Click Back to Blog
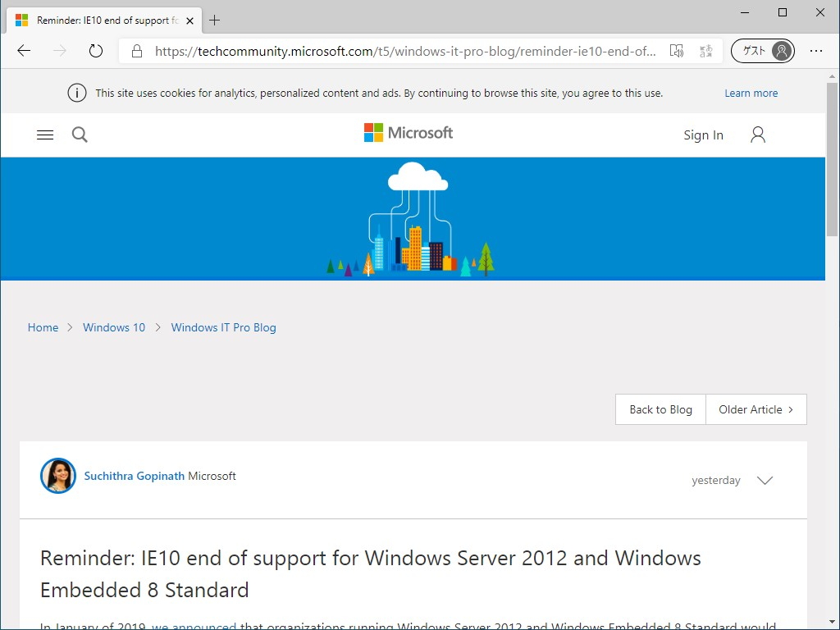This screenshot has width=840, height=630. [660, 409]
